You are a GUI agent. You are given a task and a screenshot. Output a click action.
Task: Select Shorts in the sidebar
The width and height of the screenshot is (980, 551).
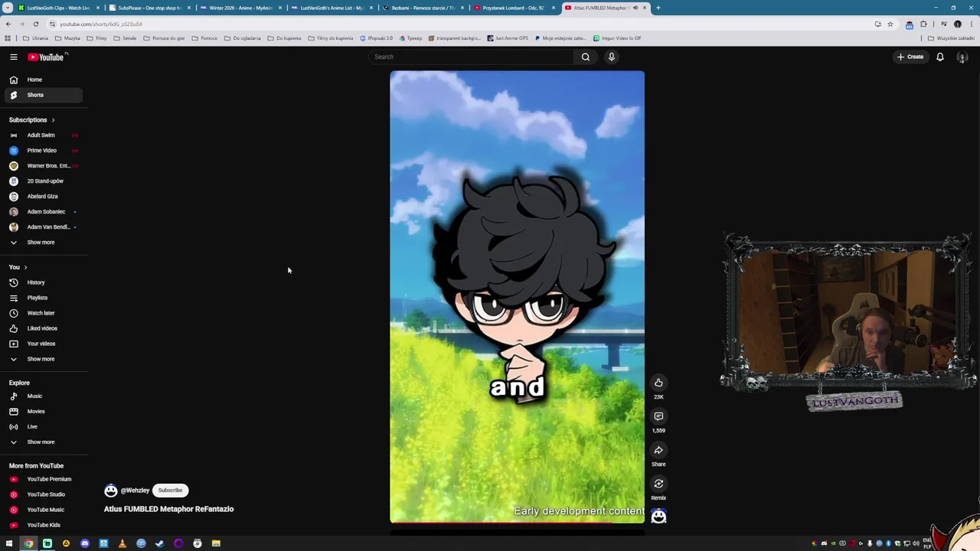(43, 95)
